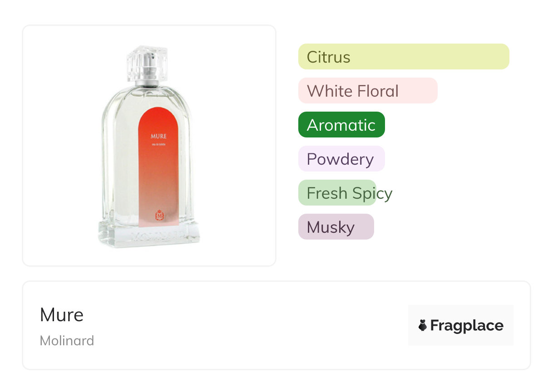553x392 pixels.
Task: Click the Molinard crest emblem on bottle
Action: point(159,215)
